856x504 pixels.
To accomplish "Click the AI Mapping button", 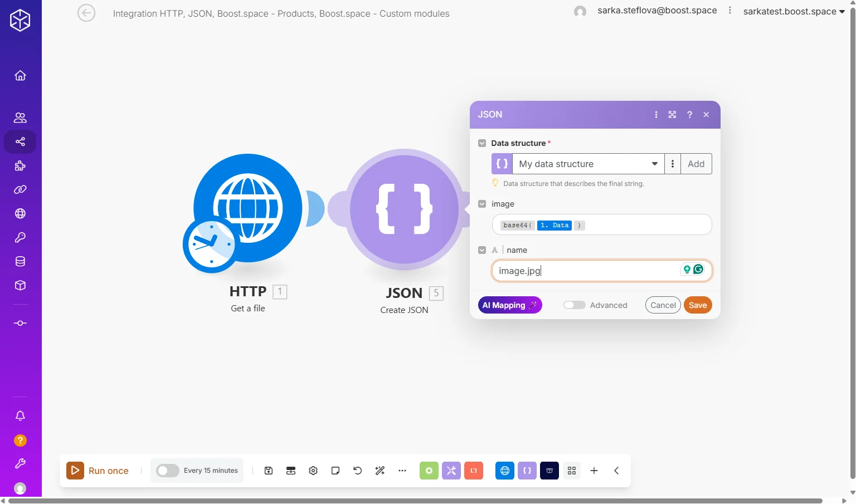I will (x=510, y=305).
